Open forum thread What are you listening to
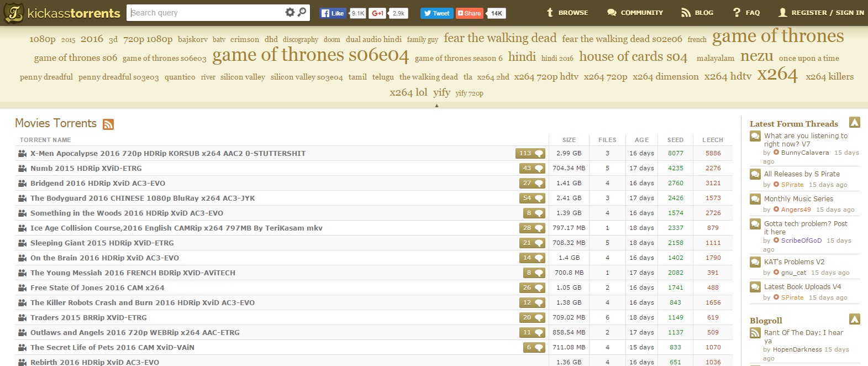The width and height of the screenshot is (868, 366). pyautogui.click(x=806, y=139)
